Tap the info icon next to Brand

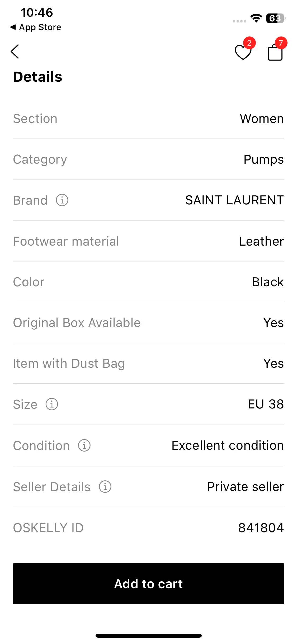point(62,200)
